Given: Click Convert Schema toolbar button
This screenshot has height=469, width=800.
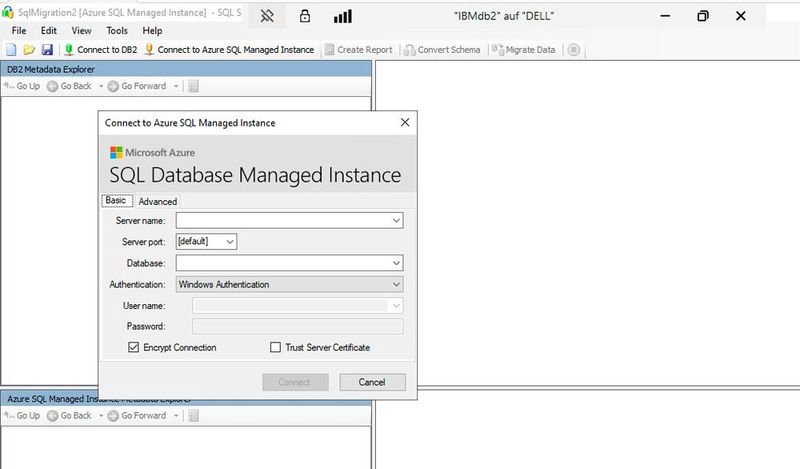Looking at the screenshot, I should [x=442, y=50].
